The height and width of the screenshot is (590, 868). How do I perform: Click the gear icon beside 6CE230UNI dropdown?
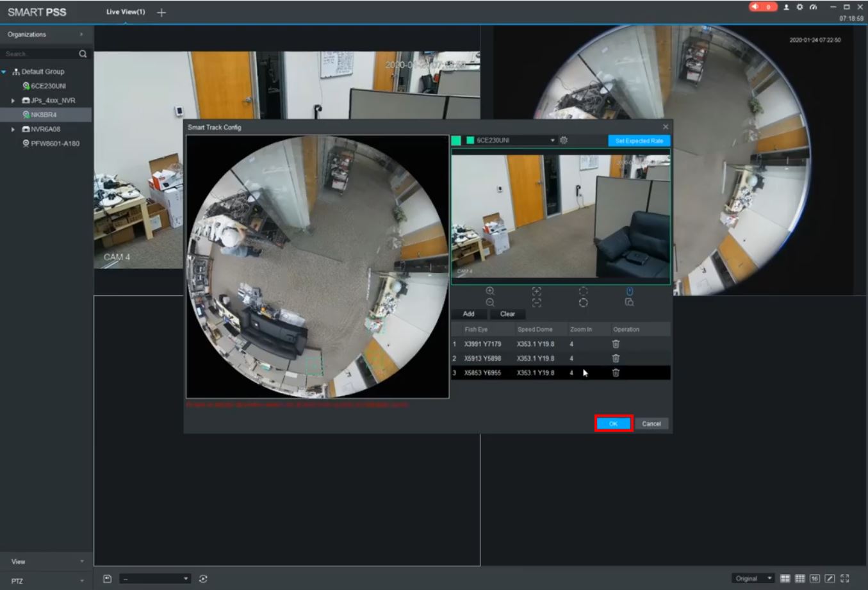click(x=564, y=140)
